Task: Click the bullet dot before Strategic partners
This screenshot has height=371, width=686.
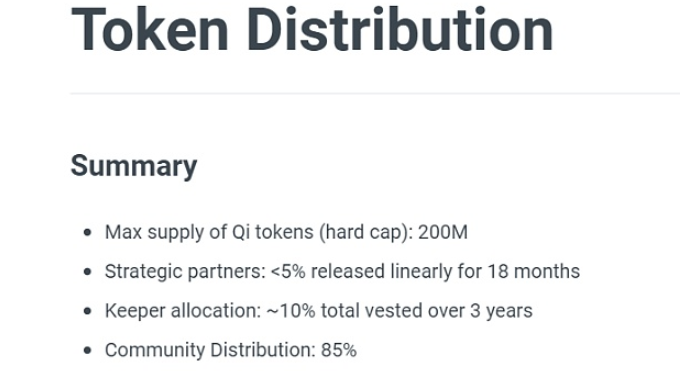Action: coord(88,272)
